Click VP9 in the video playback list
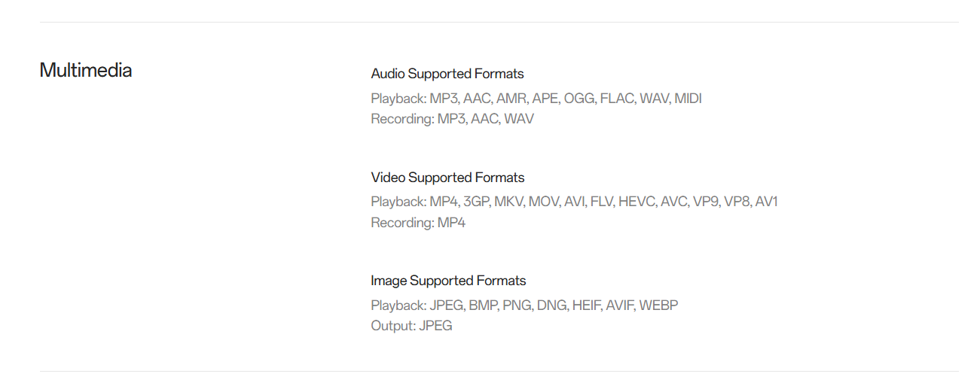 coord(704,202)
